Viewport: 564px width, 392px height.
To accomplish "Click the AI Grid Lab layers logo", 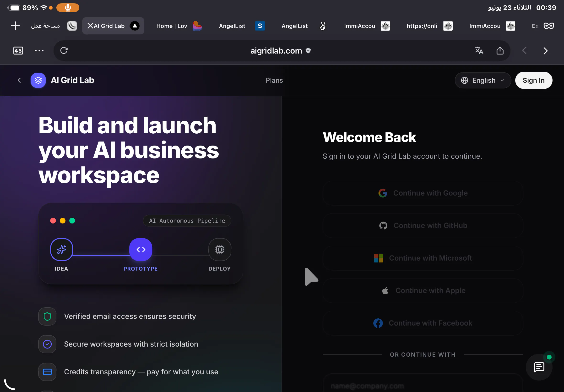I will tap(38, 80).
